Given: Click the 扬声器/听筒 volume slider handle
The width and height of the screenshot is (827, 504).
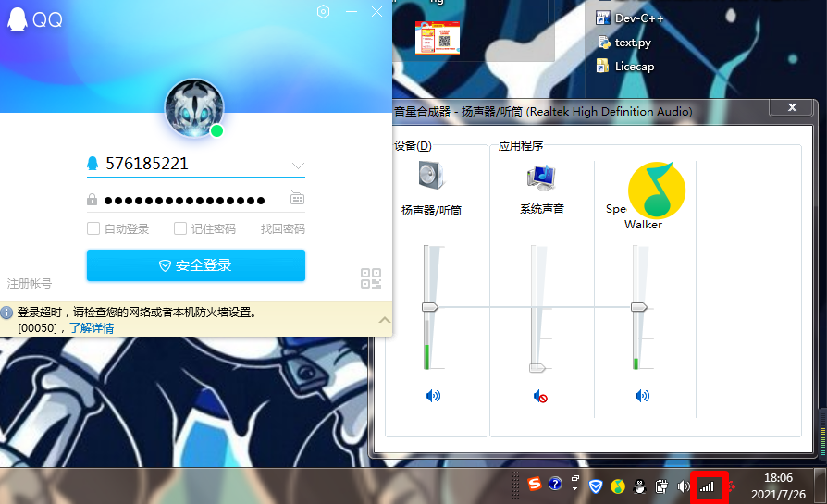Looking at the screenshot, I should click(x=430, y=307).
